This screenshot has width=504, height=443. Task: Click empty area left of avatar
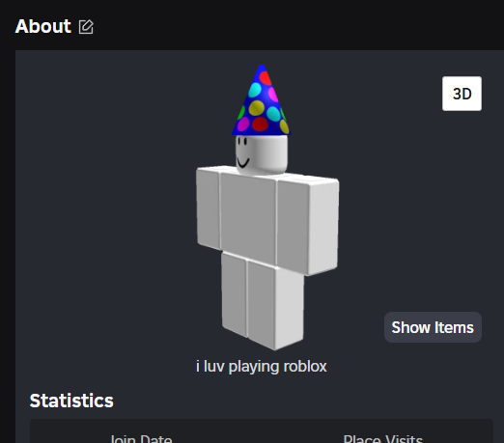coord(106,209)
